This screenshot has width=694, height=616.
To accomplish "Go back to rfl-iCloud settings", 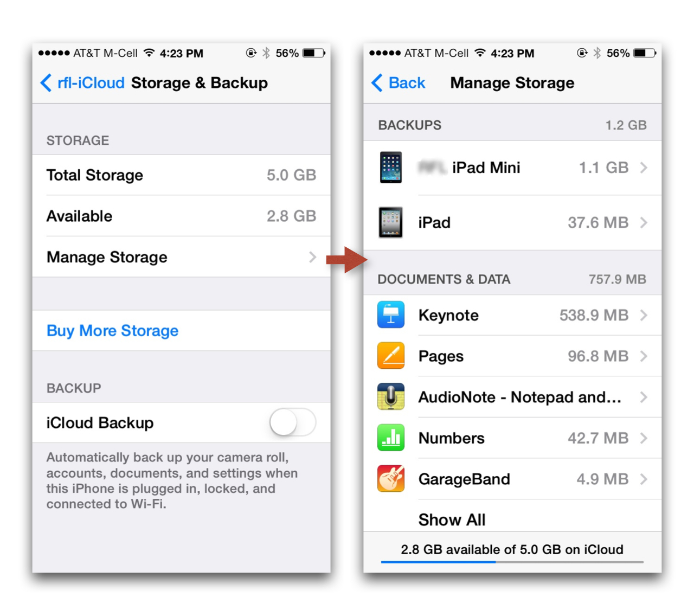I will click(82, 83).
